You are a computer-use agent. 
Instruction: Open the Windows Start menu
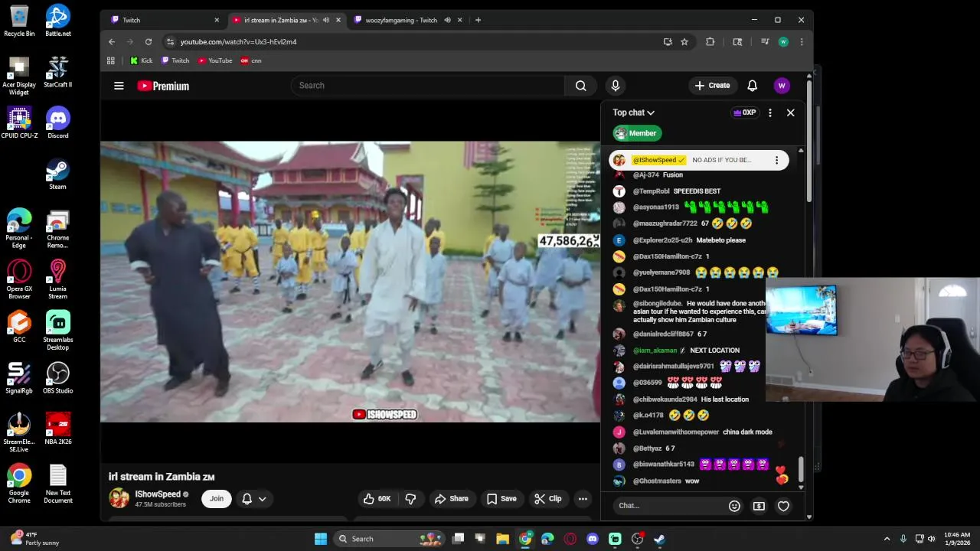click(x=321, y=539)
